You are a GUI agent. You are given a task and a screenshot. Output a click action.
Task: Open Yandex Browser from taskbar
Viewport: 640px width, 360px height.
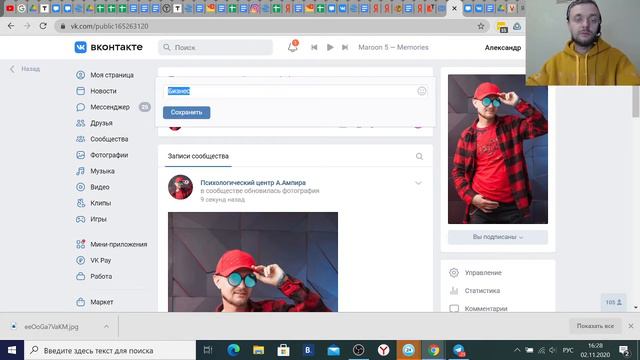click(383, 350)
